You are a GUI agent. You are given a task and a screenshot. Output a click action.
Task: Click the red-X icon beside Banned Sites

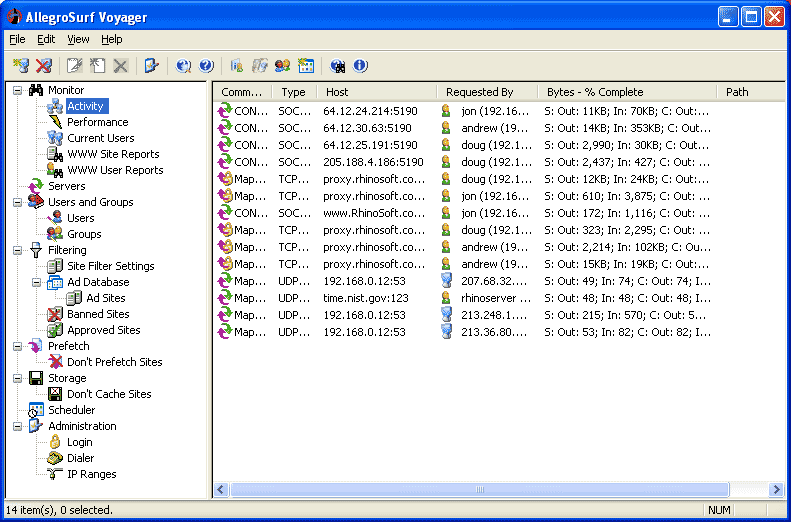(55, 314)
